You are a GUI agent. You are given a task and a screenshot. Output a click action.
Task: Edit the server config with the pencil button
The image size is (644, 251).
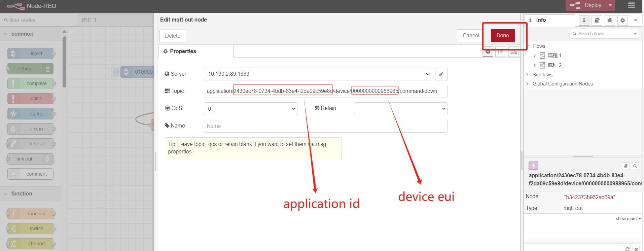441,74
